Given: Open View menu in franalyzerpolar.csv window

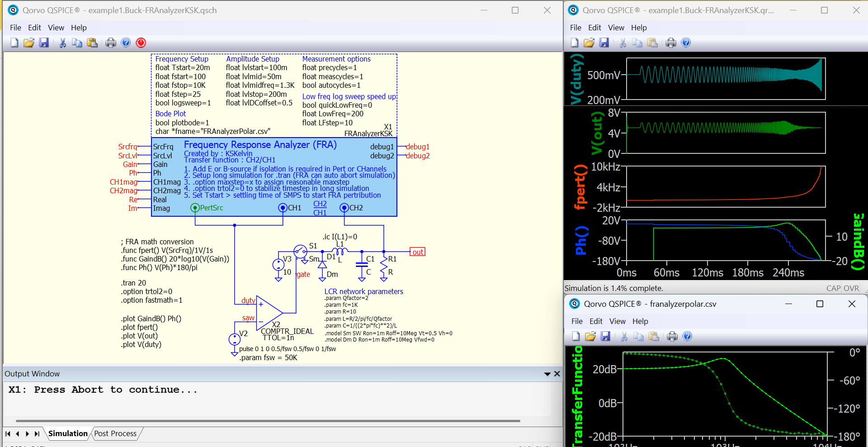Looking at the screenshot, I should click(x=618, y=321).
